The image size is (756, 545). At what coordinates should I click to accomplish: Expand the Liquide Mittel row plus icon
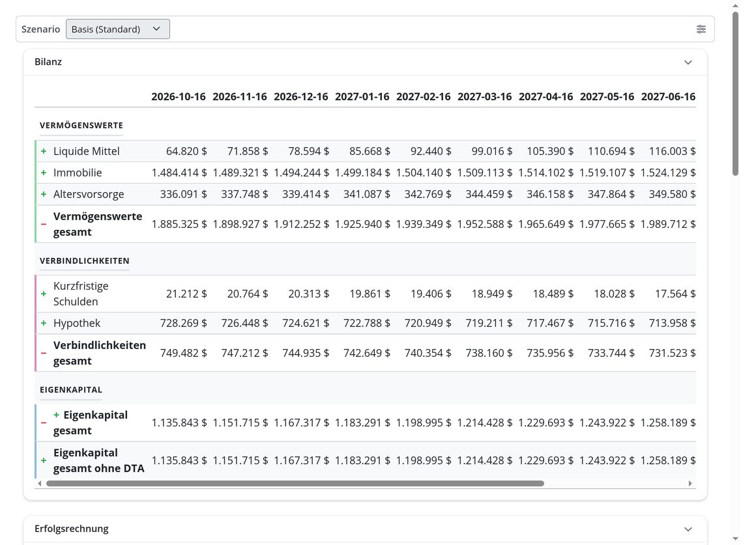(44, 151)
